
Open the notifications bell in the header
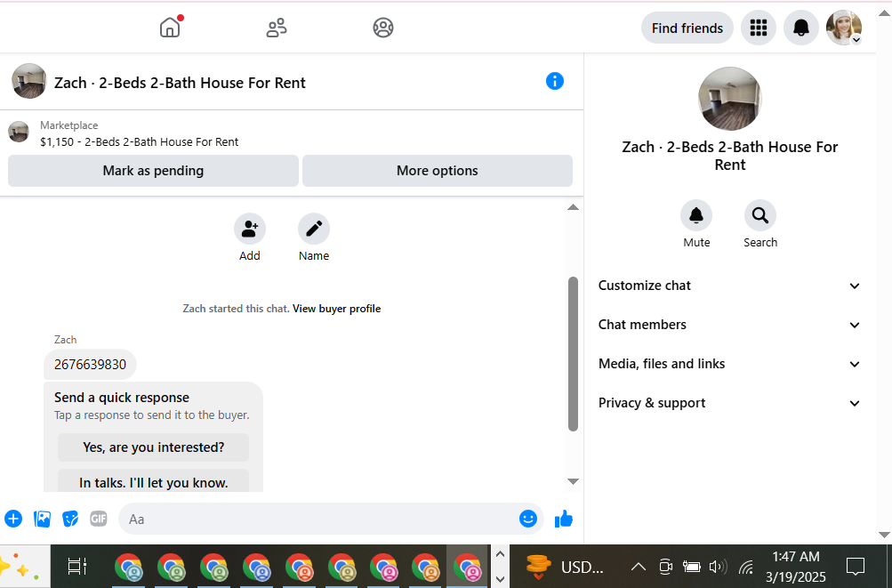pos(801,28)
